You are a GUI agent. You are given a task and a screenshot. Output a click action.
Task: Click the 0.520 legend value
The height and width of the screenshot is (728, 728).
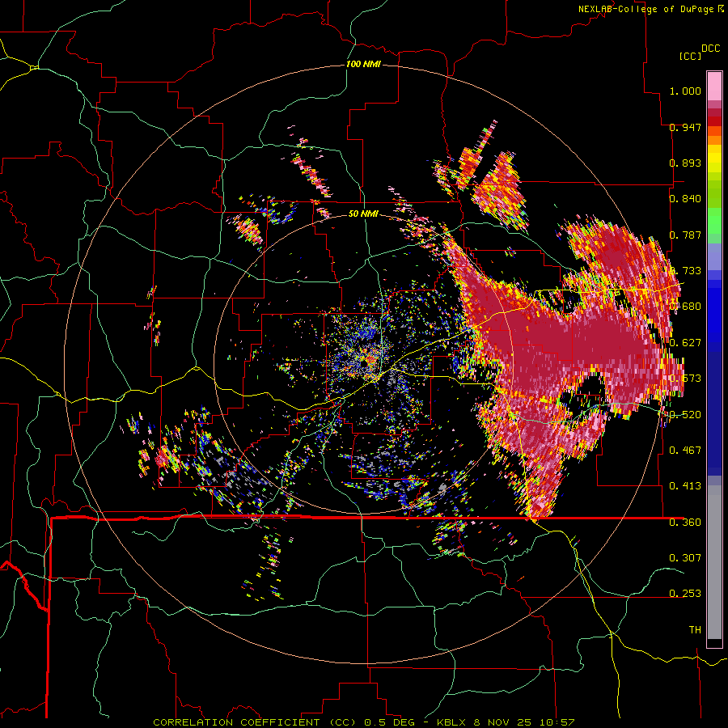click(x=685, y=415)
